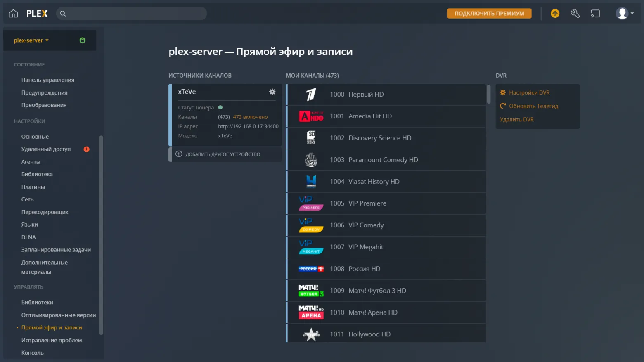Select Первый HD channel logo
This screenshot has height=362, width=644.
pos(311,95)
